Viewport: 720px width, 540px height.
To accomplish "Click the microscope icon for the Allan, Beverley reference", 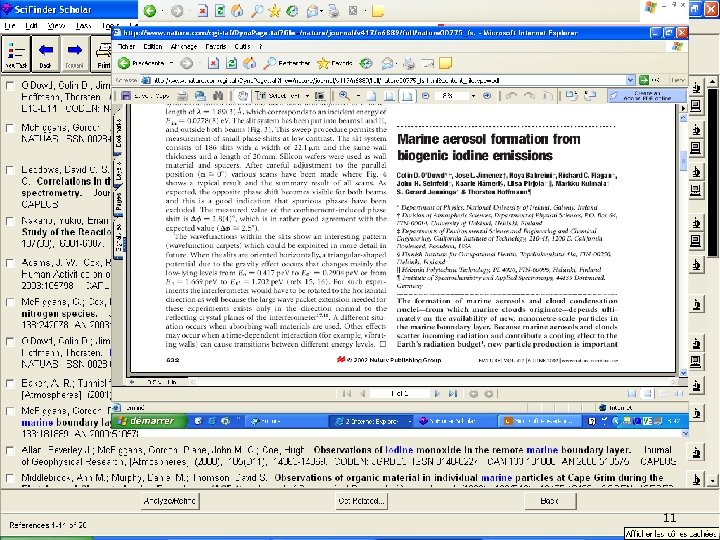I will (x=696, y=452).
